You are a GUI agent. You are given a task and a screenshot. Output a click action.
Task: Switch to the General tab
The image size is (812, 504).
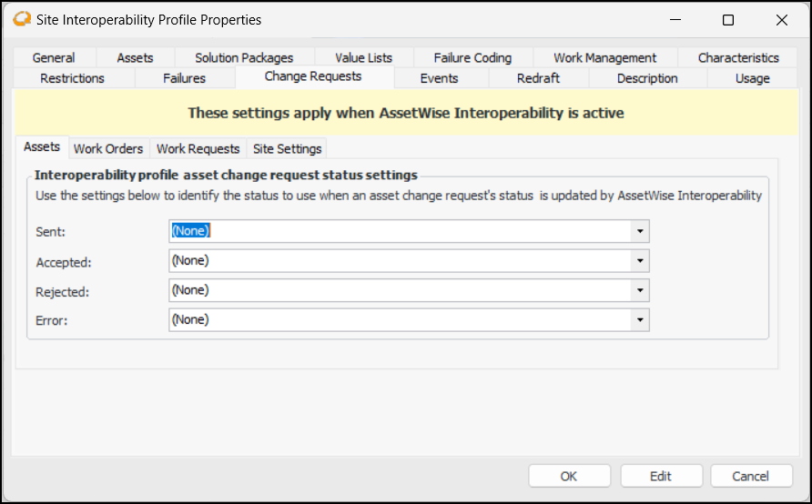pyautogui.click(x=54, y=57)
